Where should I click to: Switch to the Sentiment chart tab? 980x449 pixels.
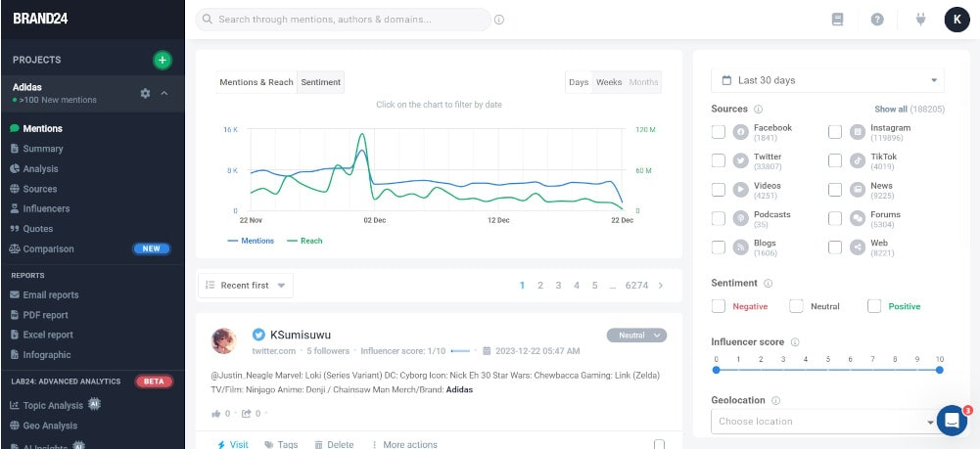320,82
